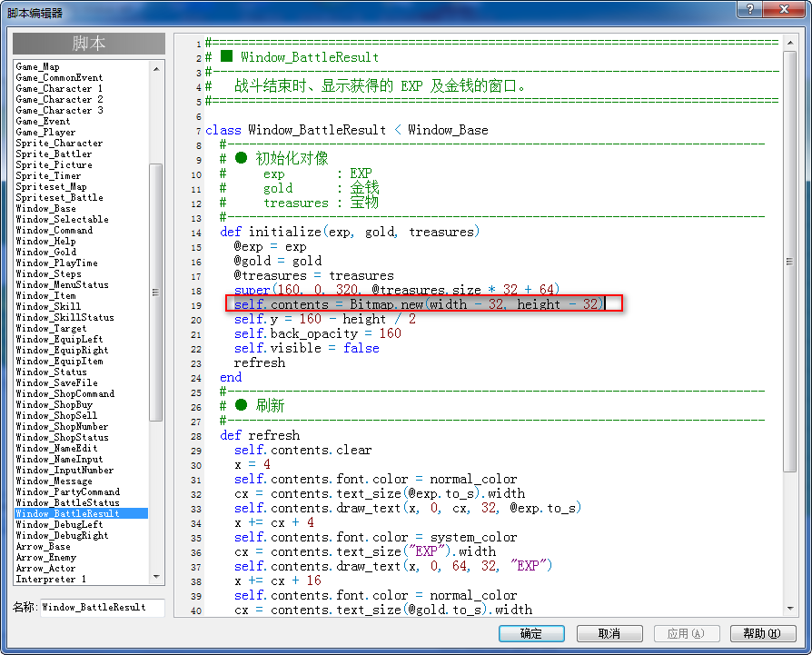Select Window_DebugLeft script
Screen dimensions: 812x655
60,524
